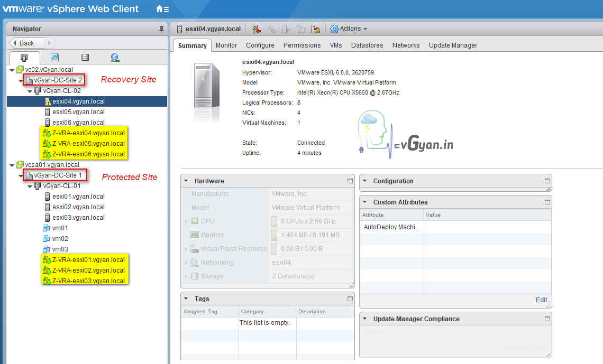Image resolution: width=603 pixels, height=364 pixels.
Task: Switch to Networking inventory view
Action: [115, 57]
